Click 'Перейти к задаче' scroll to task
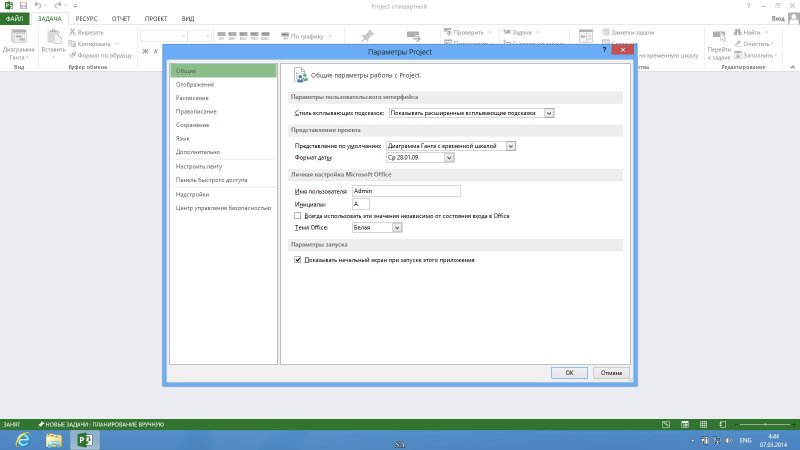Screen dimensions: 800x450 coord(719,45)
